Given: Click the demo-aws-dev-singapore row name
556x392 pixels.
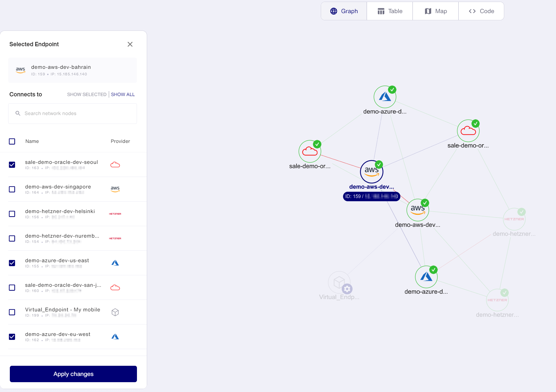Looking at the screenshot, I should 58,187.
